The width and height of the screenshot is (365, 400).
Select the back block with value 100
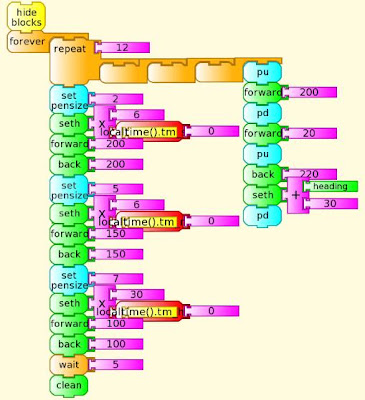coord(69,344)
